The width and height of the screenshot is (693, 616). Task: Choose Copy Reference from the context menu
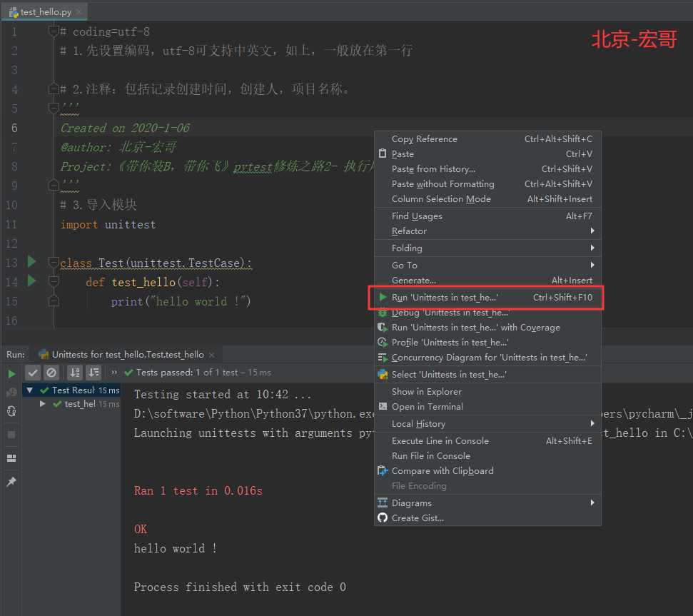tap(487, 138)
